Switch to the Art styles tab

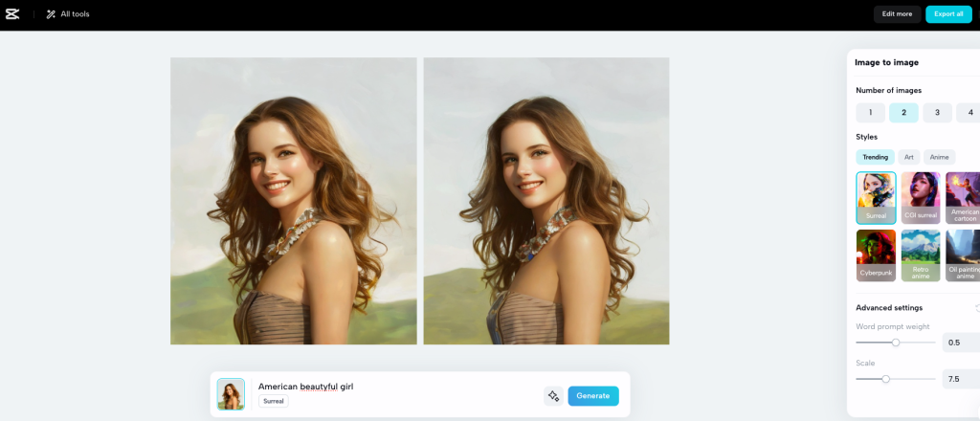coord(909,157)
